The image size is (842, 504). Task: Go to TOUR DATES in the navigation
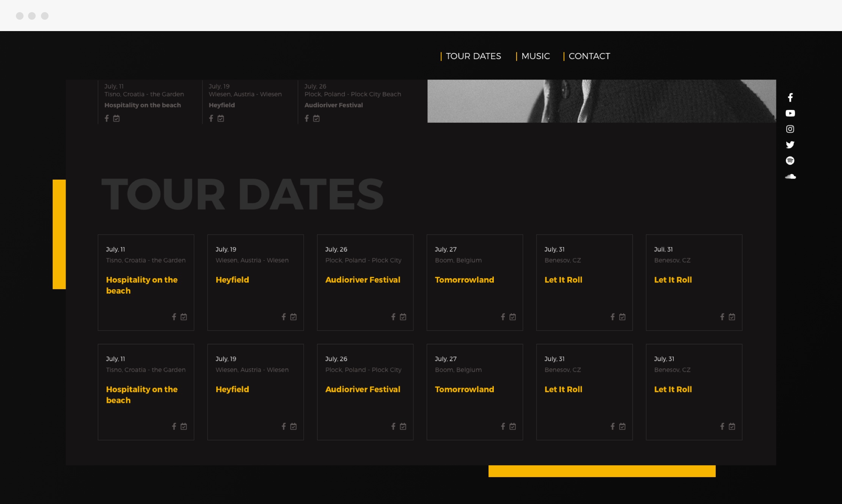(x=473, y=56)
